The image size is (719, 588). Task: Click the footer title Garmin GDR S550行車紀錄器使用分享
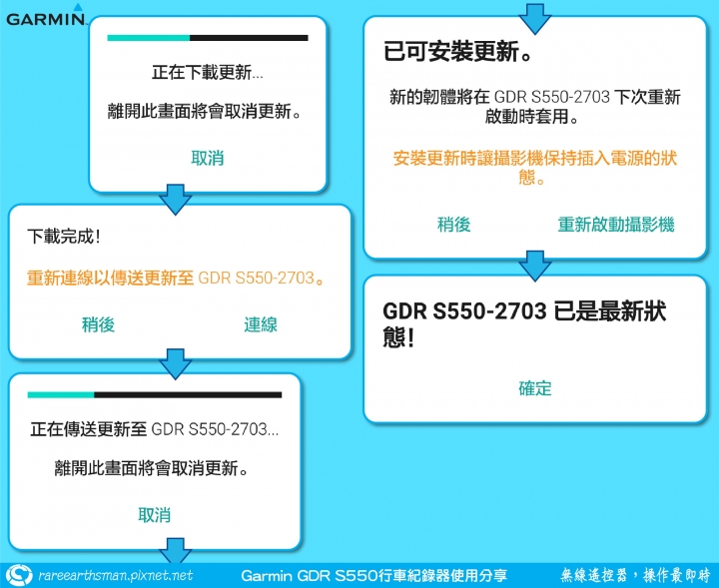pyautogui.click(x=373, y=576)
